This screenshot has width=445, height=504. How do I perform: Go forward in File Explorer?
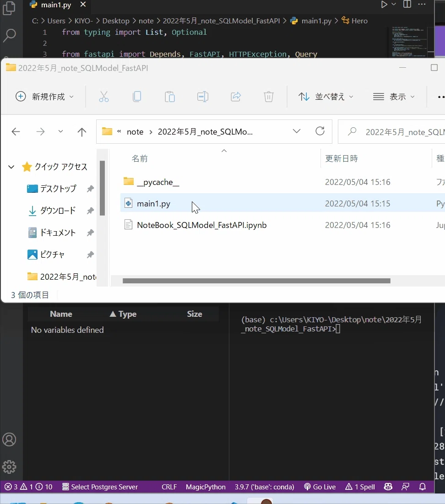pyautogui.click(x=40, y=131)
